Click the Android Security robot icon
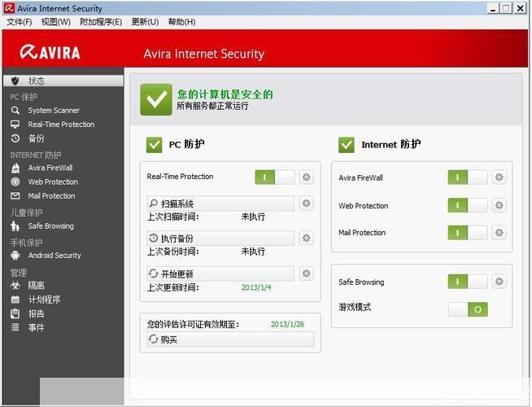This screenshot has width=532, height=407. coord(15,256)
